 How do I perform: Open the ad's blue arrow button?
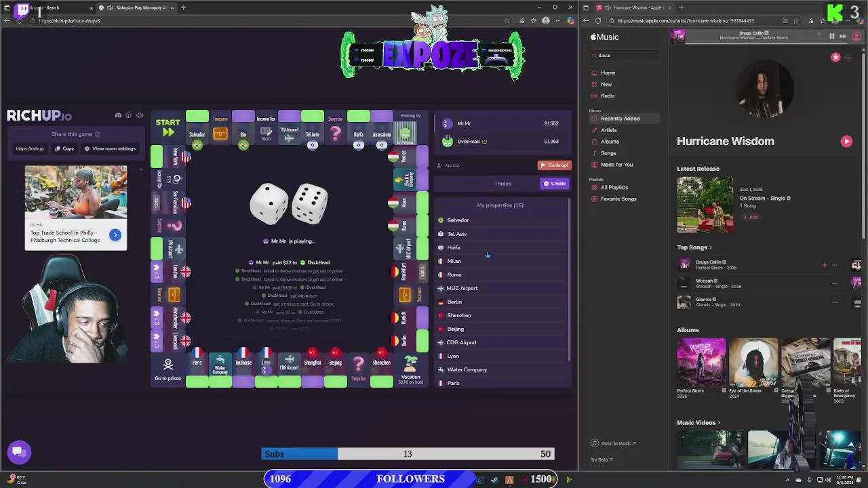[115, 235]
